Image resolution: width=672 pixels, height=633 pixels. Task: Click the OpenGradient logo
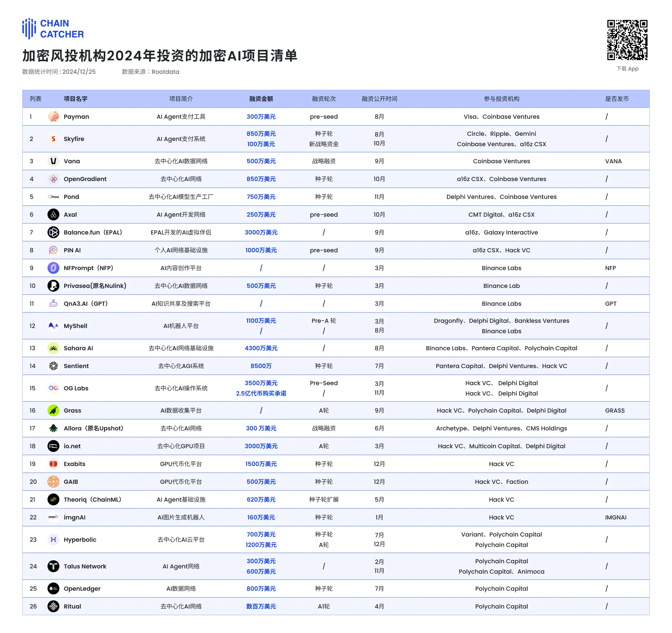tap(53, 179)
